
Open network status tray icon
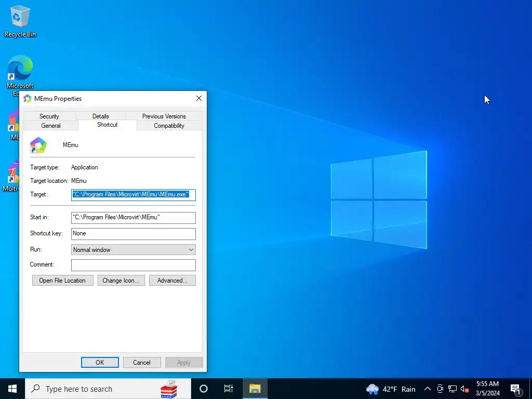[x=453, y=389]
